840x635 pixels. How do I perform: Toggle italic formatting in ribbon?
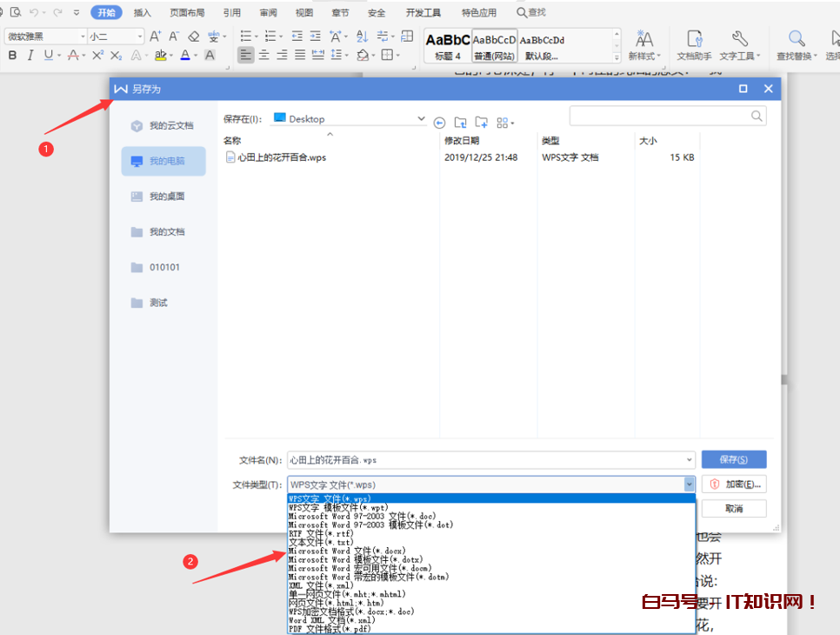pyautogui.click(x=30, y=55)
